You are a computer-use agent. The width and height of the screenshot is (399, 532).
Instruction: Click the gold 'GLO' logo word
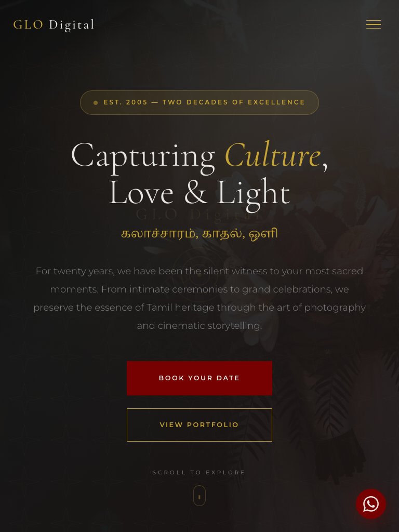[x=28, y=25]
